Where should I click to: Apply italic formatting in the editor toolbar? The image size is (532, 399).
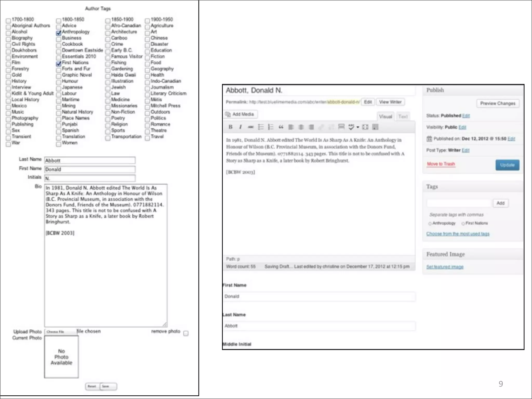point(241,127)
